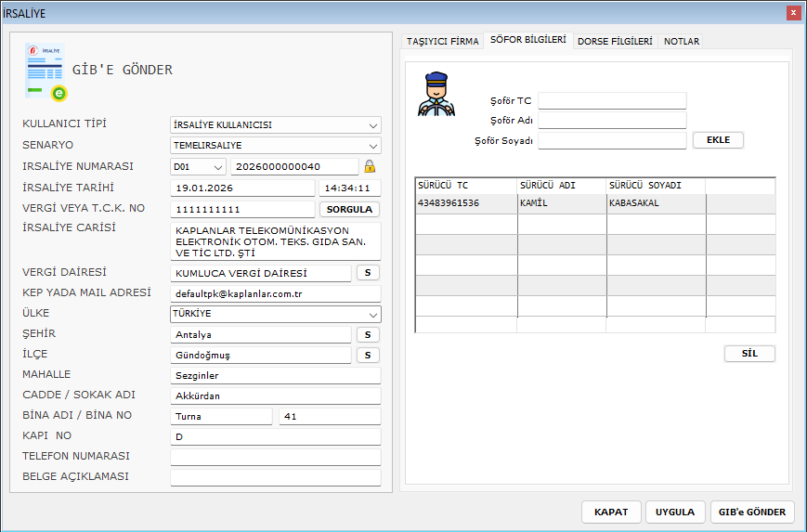Expand the Ülke dropdown showing Türkiye
Image resolution: width=807 pixels, height=532 pixels.
(276, 314)
